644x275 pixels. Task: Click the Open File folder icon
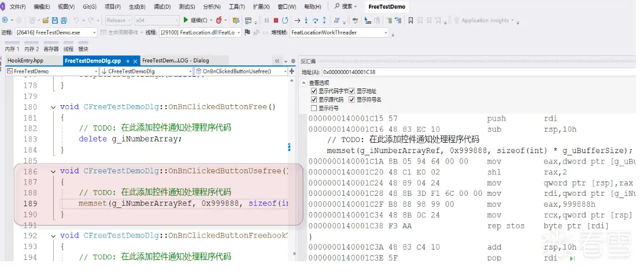46,20
